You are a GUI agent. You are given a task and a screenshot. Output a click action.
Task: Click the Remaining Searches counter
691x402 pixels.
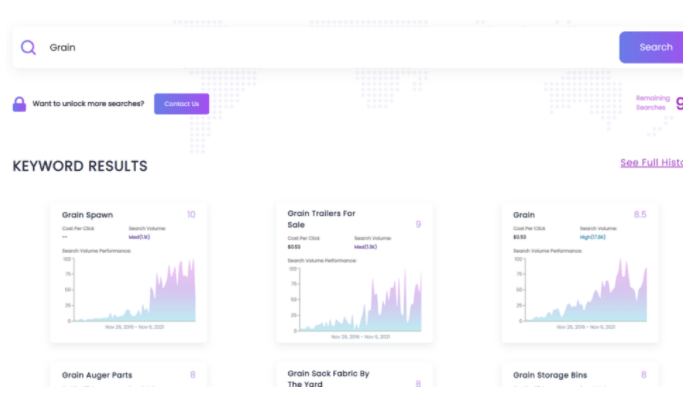tap(660, 103)
